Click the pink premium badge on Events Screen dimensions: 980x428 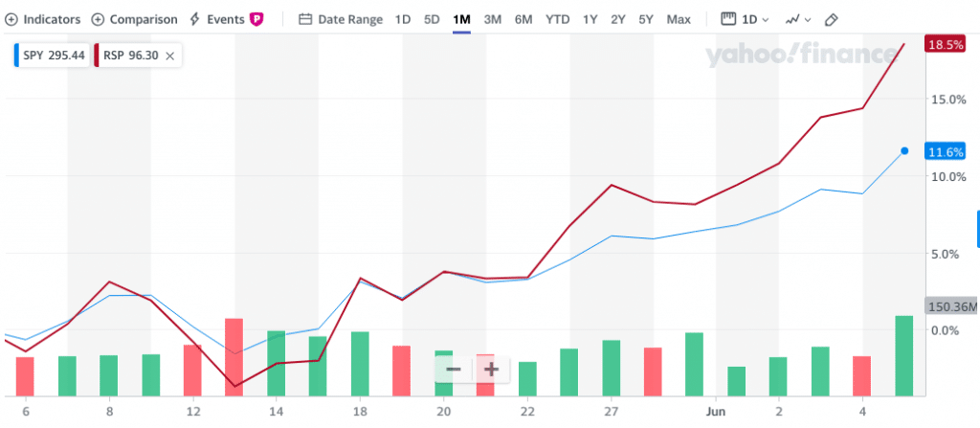(x=256, y=19)
